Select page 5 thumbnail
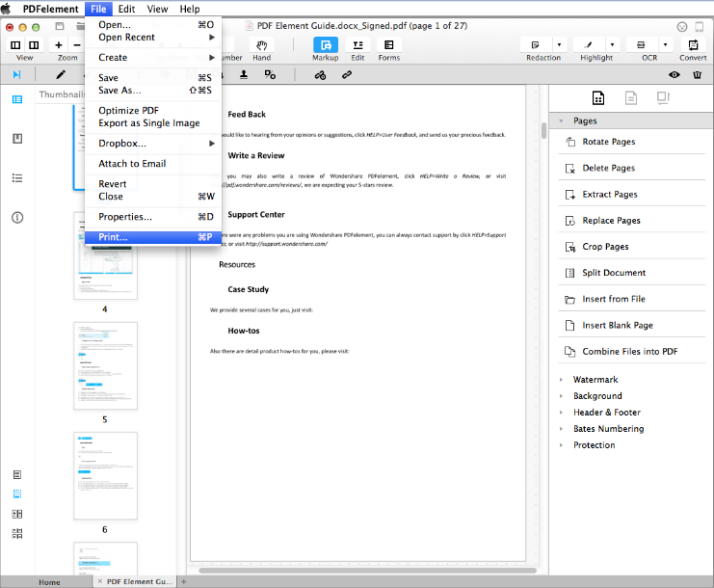 [105, 365]
